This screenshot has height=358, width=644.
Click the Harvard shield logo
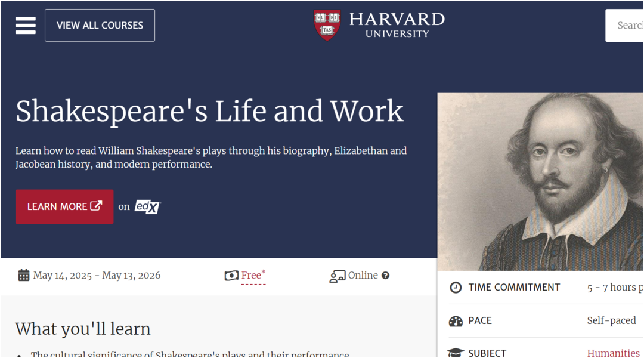[x=327, y=25]
